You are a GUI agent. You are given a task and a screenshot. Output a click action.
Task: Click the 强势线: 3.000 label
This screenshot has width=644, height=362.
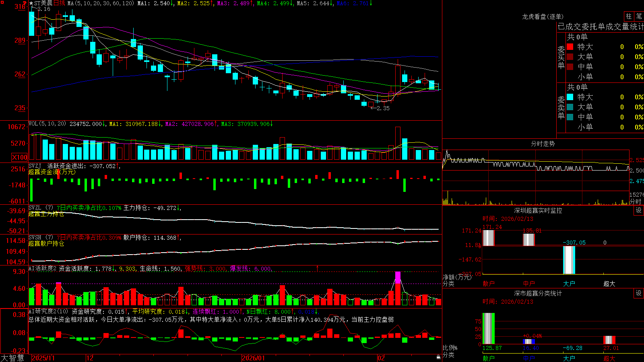click(x=205, y=268)
